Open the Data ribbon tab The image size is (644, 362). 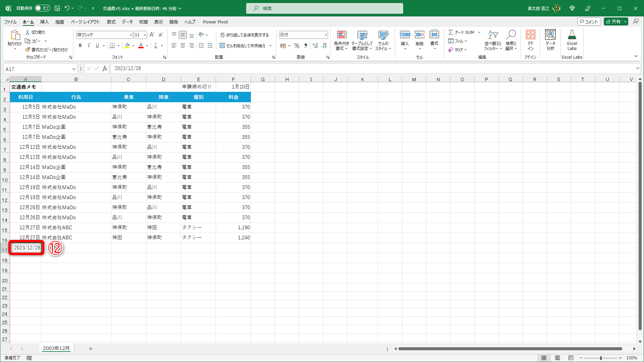(127, 22)
